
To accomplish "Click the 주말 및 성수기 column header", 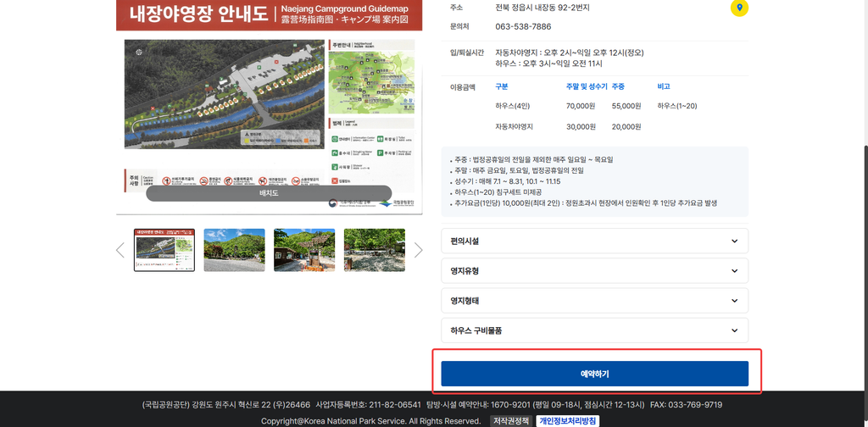I will coord(587,86).
